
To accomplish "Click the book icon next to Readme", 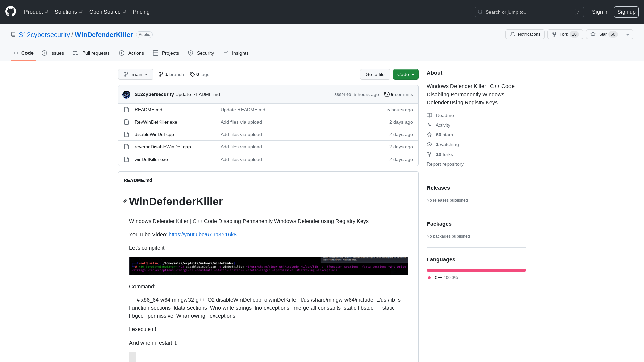I will click(x=429, y=115).
